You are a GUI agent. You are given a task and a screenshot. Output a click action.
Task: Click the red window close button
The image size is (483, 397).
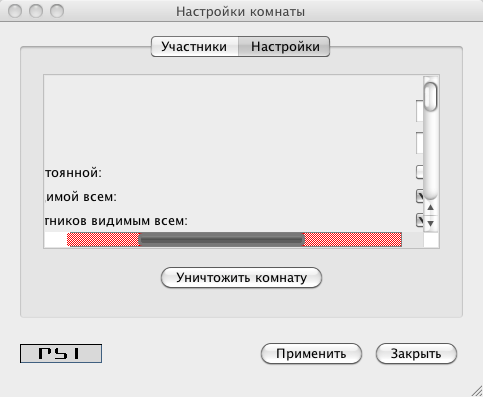tap(15, 11)
